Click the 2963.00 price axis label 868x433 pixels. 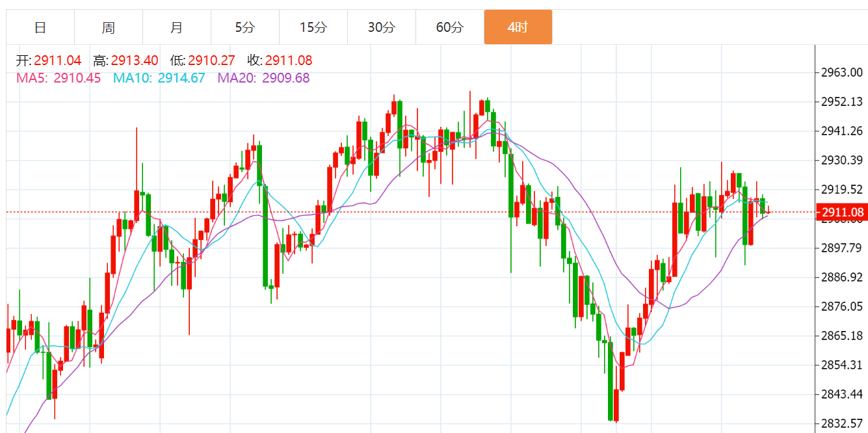[x=843, y=72]
